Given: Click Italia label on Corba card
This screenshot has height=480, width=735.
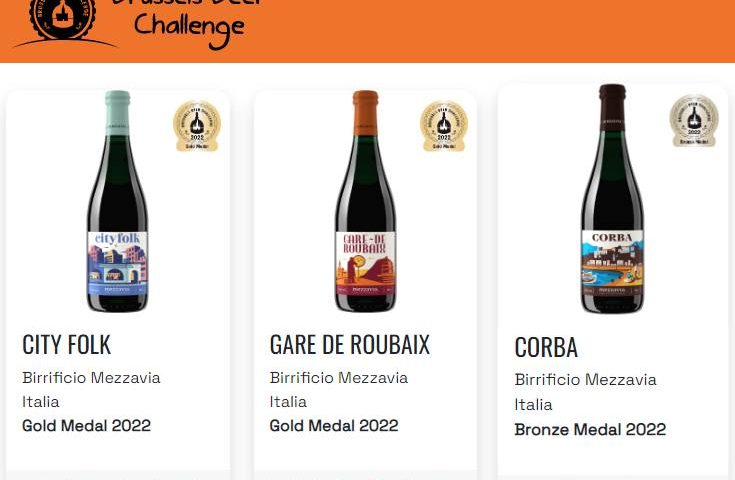Looking at the screenshot, I should 533,405.
